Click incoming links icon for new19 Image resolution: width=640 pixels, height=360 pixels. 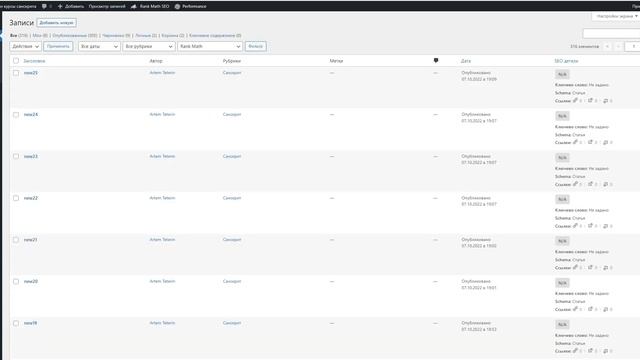605,351
